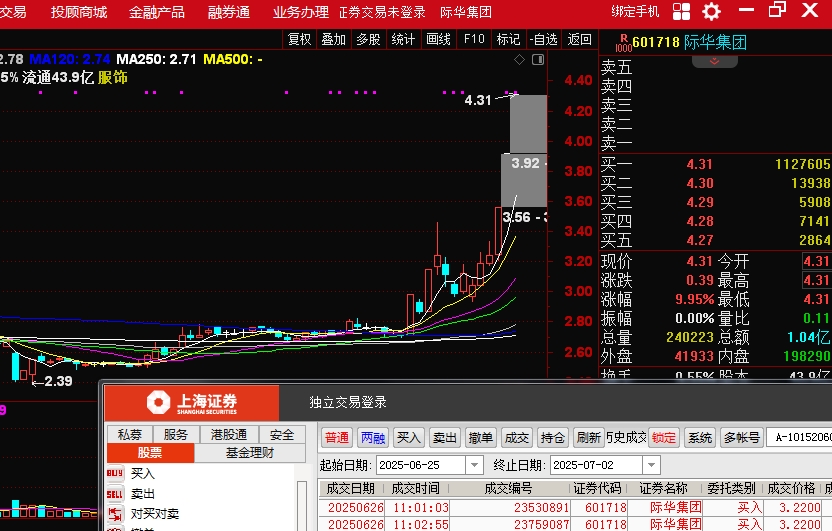The height and width of the screenshot is (531, 832).
Task: Click the 买入 button in trading toolbar
Action: (409, 438)
